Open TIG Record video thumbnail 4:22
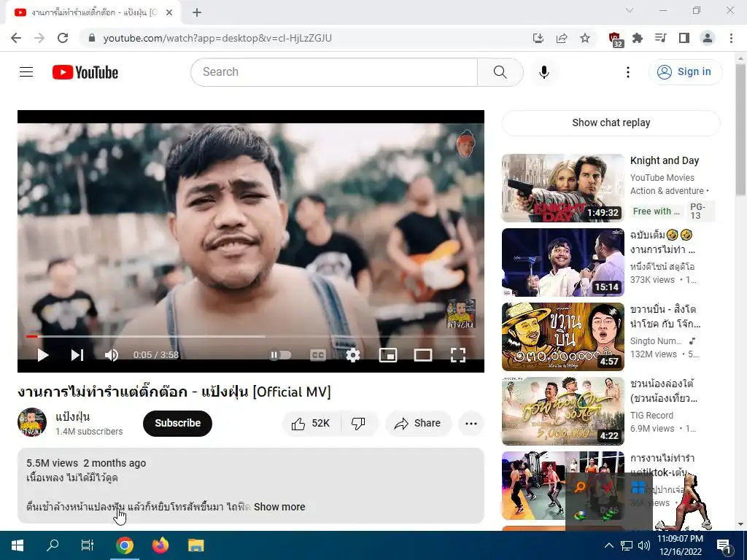 click(x=562, y=411)
